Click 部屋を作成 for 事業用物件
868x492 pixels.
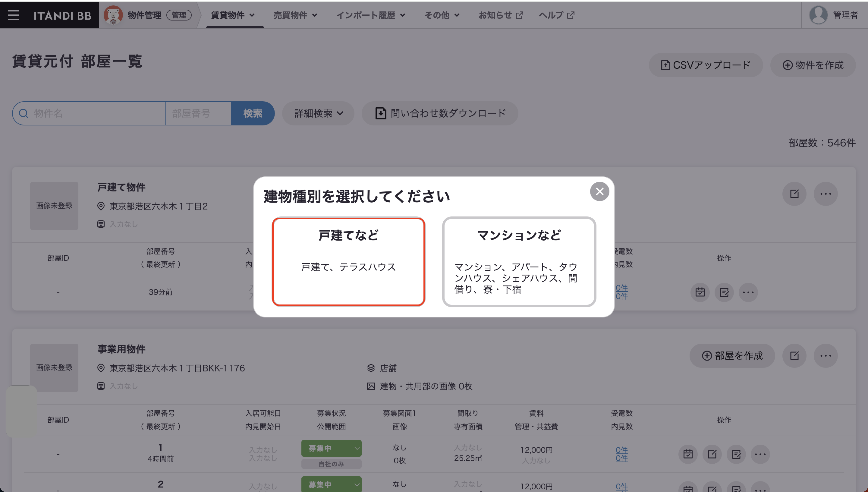[x=732, y=356]
